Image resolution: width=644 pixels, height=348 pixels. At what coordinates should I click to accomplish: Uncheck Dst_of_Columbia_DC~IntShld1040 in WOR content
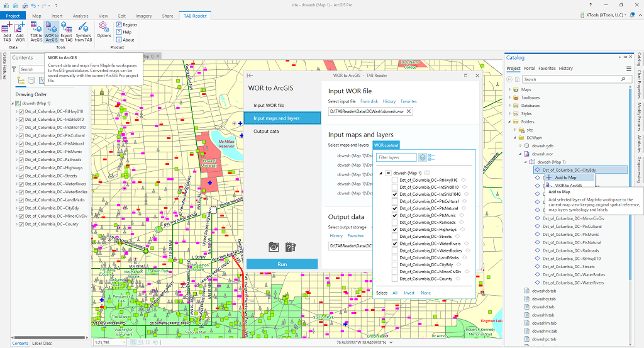395,194
